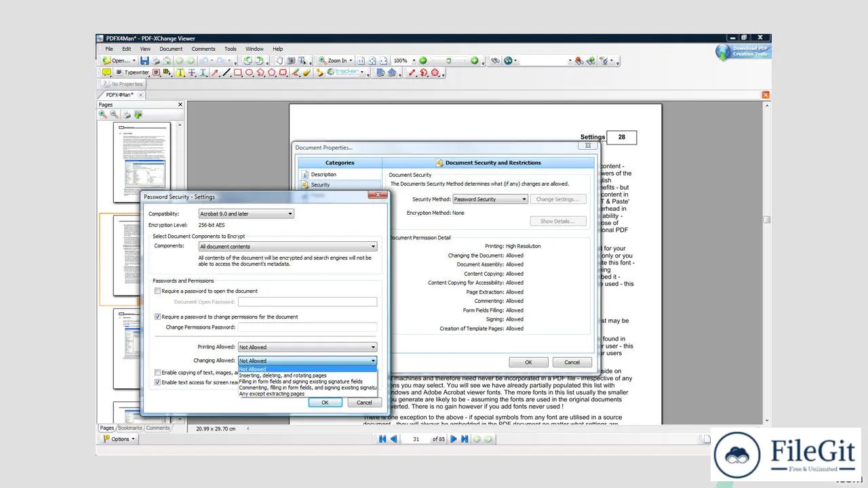This screenshot has width=868, height=488.
Task: Click zoom-in magnifier in Pages panel
Action: [103, 115]
